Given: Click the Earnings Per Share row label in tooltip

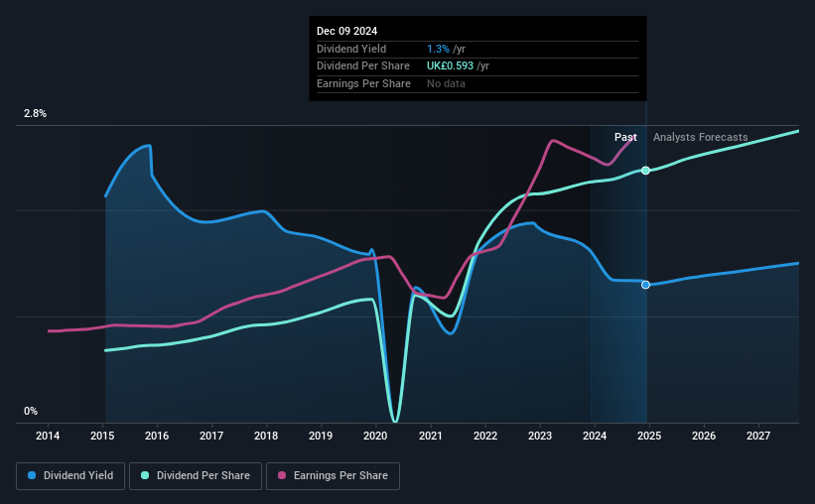Looking at the screenshot, I should pyautogui.click(x=364, y=83).
